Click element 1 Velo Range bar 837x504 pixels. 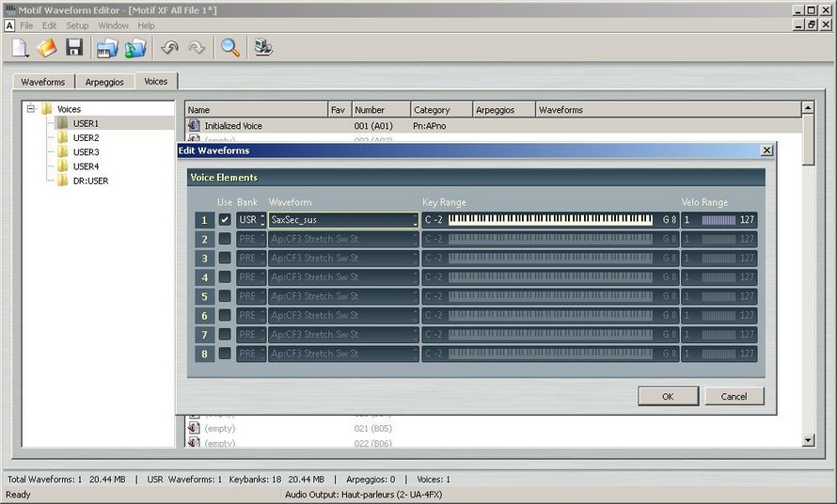click(x=719, y=220)
